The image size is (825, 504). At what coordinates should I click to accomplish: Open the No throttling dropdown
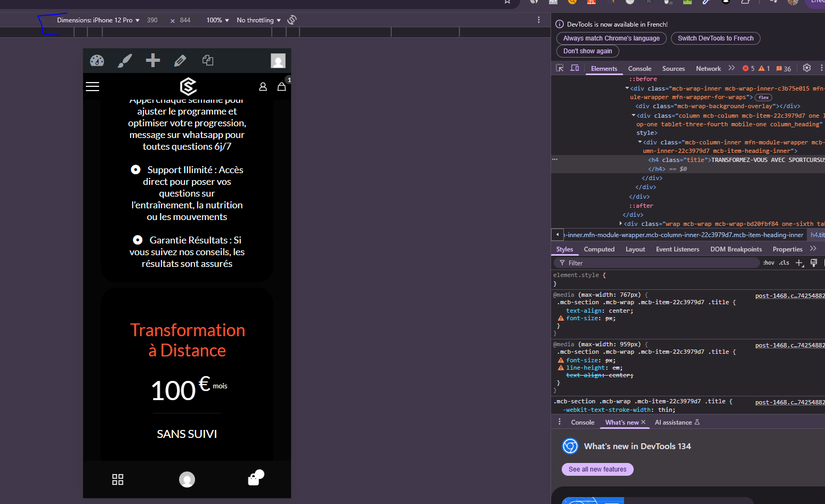[258, 20]
